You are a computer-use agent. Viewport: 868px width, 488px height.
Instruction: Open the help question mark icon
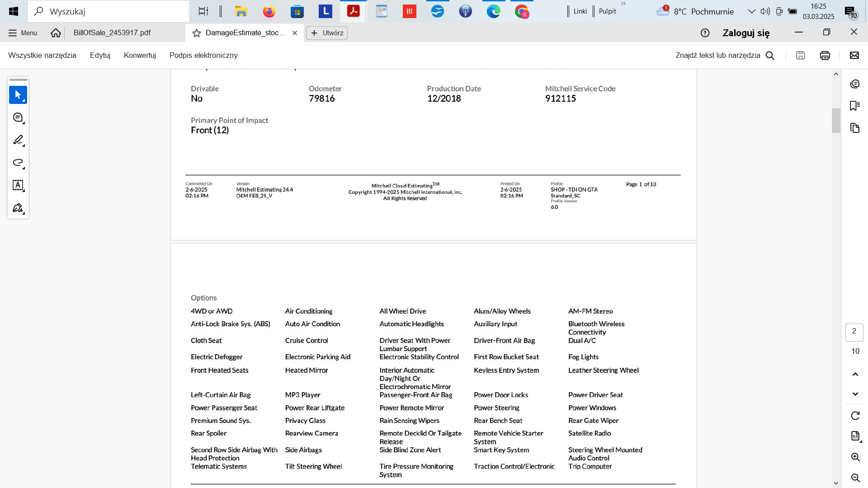(x=705, y=33)
